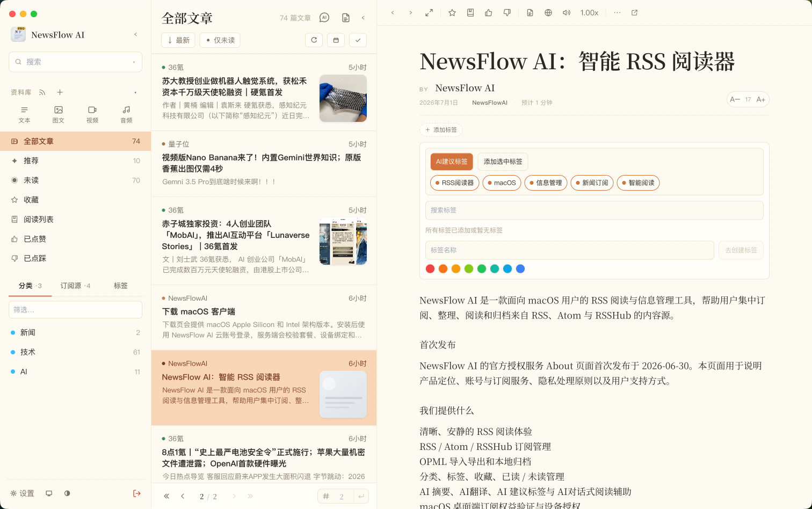
Task: Change playback speed 1.00x
Action: coord(589,13)
